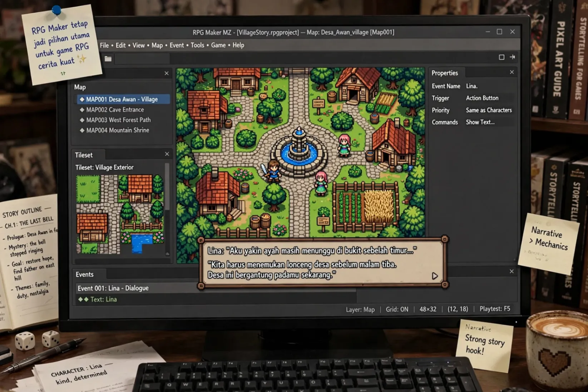Start Playtest: F5 from the status bar
Image resolution: width=588 pixels, height=392 pixels.
pos(495,309)
